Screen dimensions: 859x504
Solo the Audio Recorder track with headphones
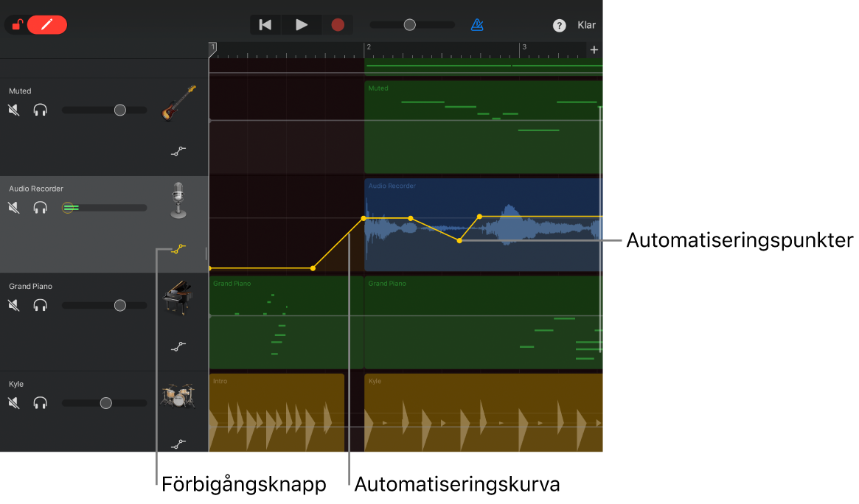click(x=40, y=207)
